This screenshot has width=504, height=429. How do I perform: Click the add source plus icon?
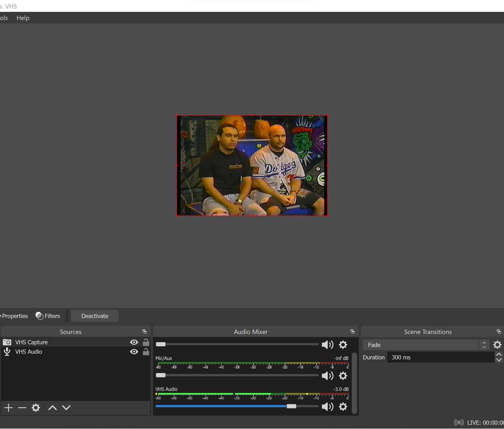click(8, 408)
